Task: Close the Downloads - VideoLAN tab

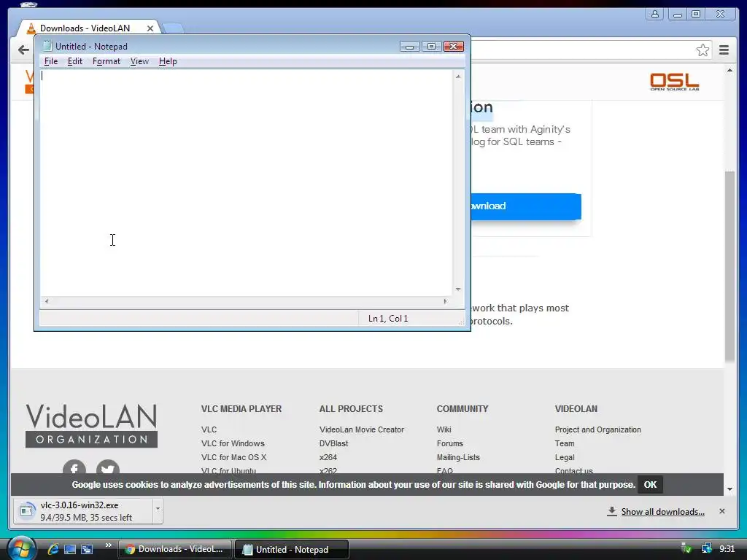Action: pos(150,28)
